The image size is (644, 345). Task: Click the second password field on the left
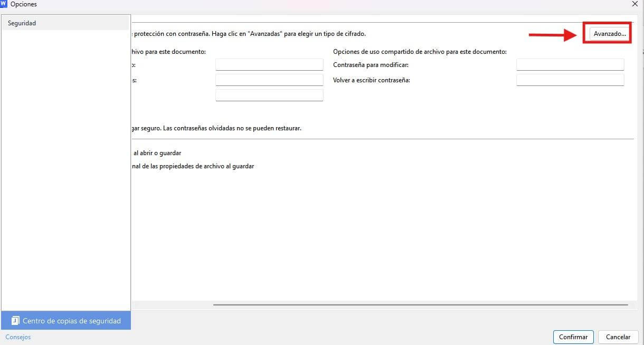pyautogui.click(x=269, y=80)
